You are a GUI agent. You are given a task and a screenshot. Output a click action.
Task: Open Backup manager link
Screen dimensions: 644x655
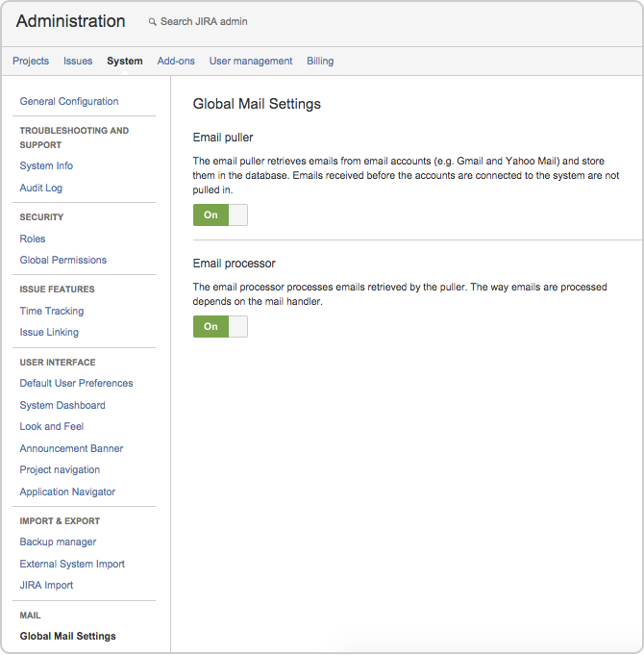(58, 542)
